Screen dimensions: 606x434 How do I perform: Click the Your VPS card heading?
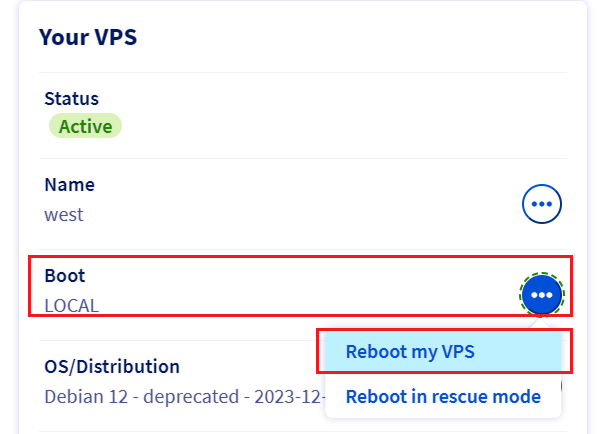[x=88, y=37]
